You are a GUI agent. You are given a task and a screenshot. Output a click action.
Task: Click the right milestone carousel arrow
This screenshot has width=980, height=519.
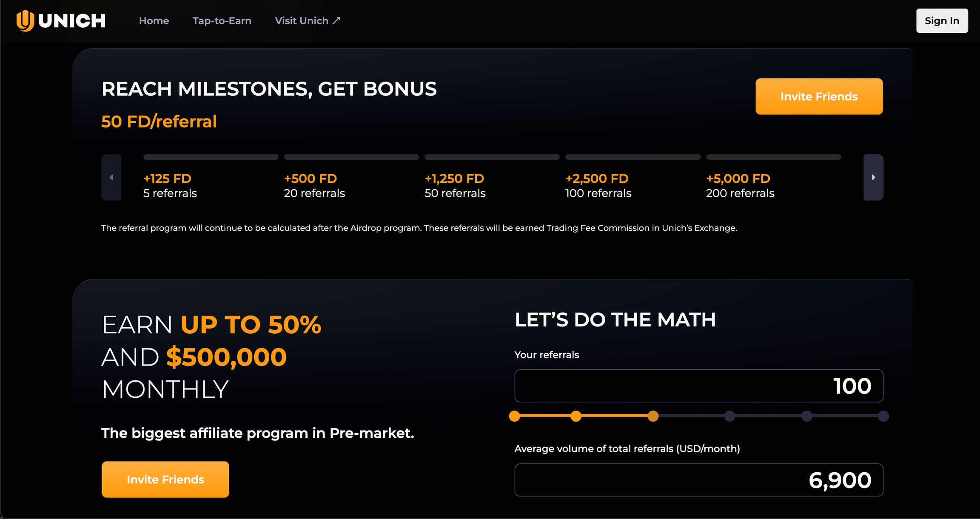pyautogui.click(x=873, y=177)
